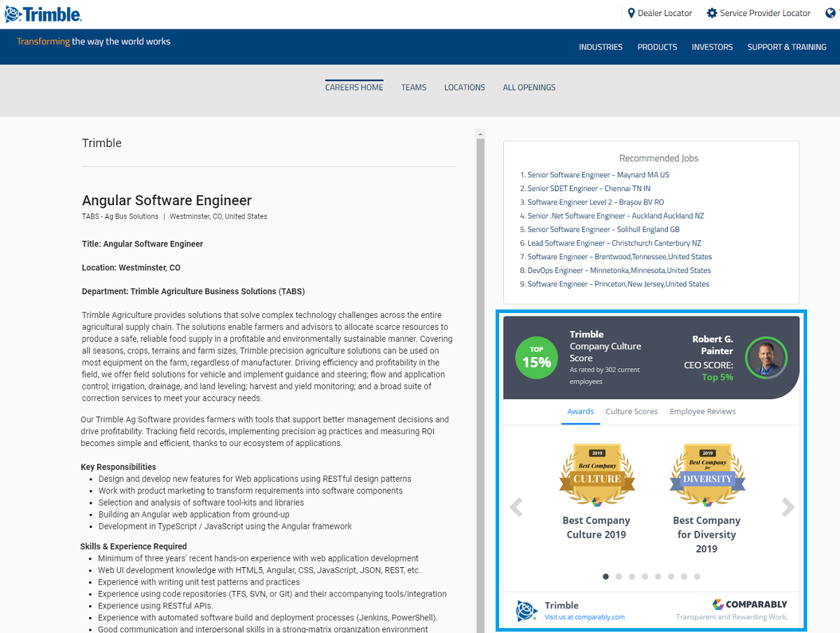Viewport: 840px width, 633px height.
Task: Click the Angular Software Engineer heading
Action: pyautogui.click(x=167, y=200)
